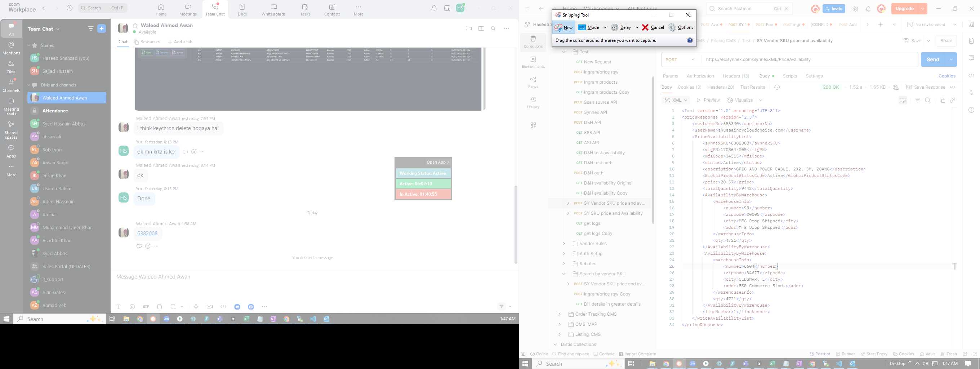Open Windows Start on right taskbar

point(525,364)
